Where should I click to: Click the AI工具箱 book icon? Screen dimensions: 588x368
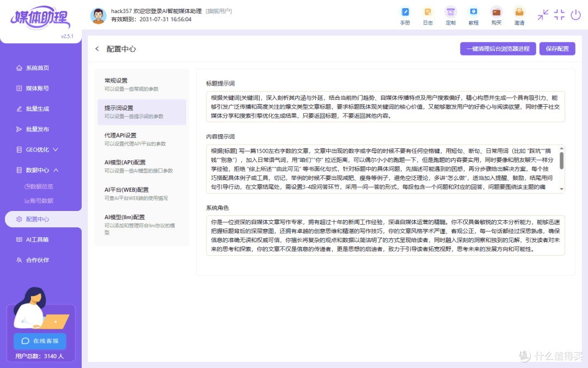click(19, 239)
